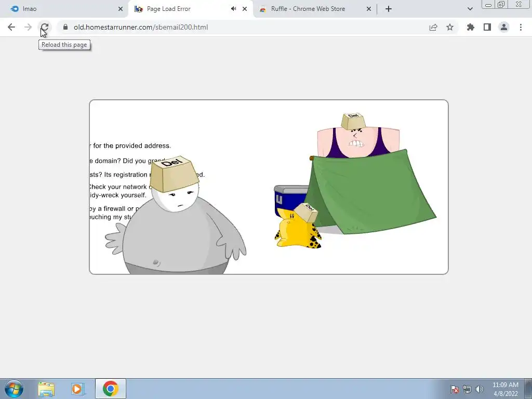
Task: Share this page using the share icon
Action: coord(433,27)
